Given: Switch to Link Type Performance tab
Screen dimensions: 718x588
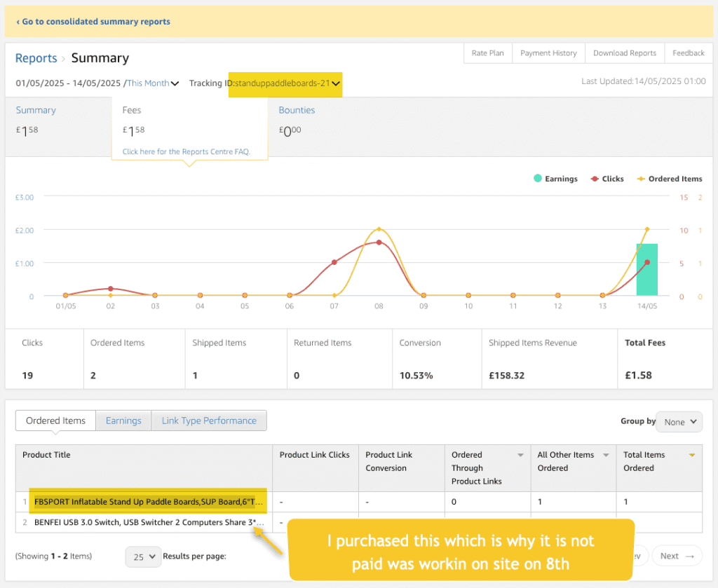Looking at the screenshot, I should 209,421.
